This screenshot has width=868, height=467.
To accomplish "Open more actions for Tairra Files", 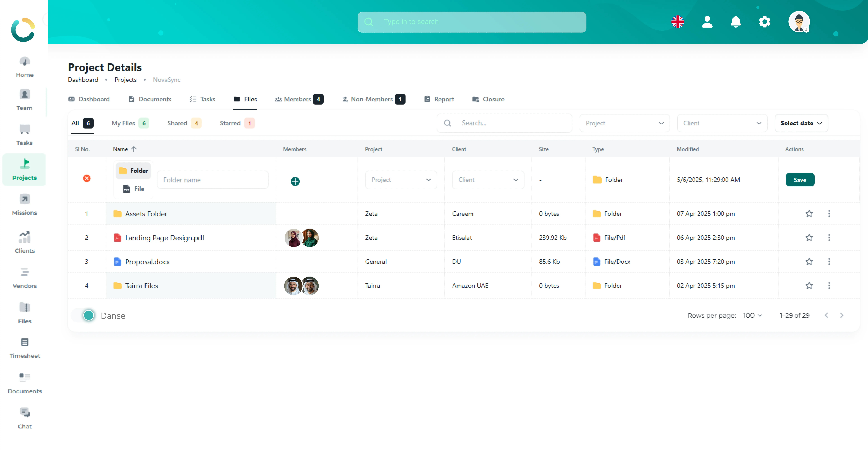I will point(829,285).
